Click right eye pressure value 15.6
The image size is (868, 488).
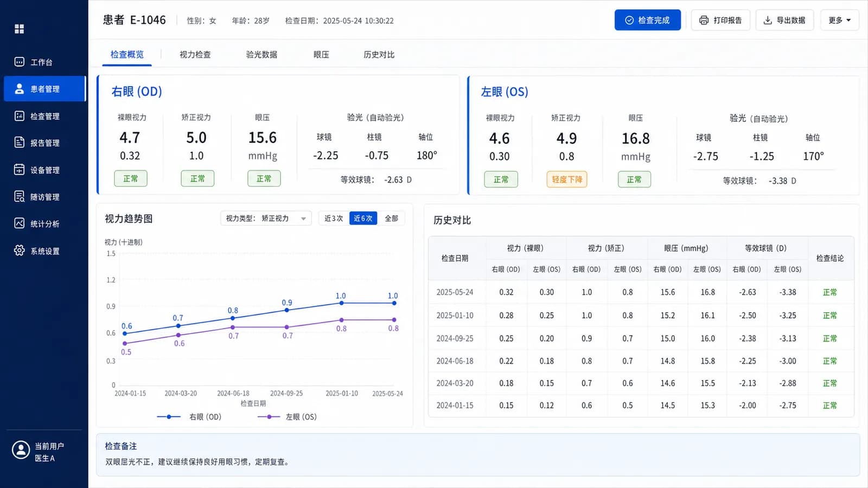coord(263,138)
